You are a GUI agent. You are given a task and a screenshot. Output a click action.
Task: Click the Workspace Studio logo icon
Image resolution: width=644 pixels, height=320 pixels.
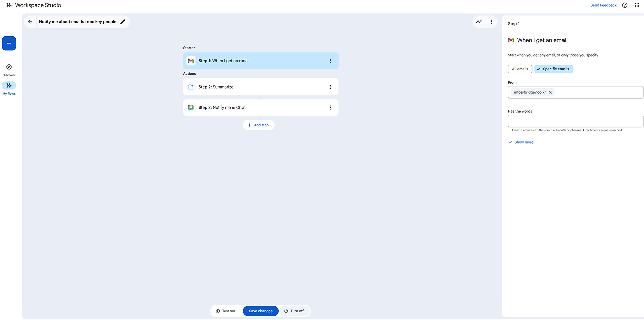click(x=9, y=5)
